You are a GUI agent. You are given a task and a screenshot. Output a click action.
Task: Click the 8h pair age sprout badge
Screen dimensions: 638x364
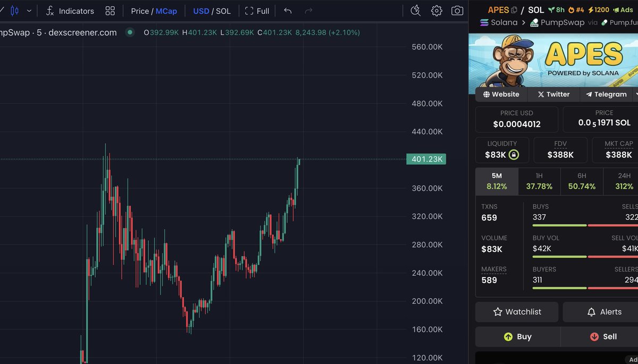tap(556, 10)
